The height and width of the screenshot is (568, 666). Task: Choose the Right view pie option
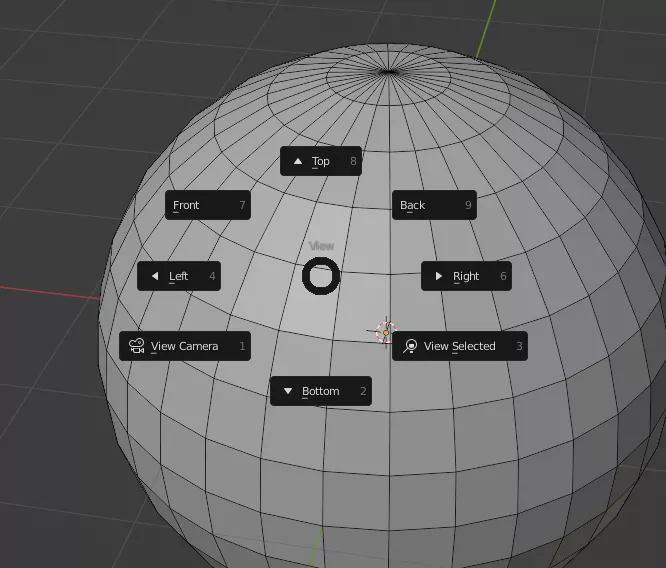pos(466,276)
